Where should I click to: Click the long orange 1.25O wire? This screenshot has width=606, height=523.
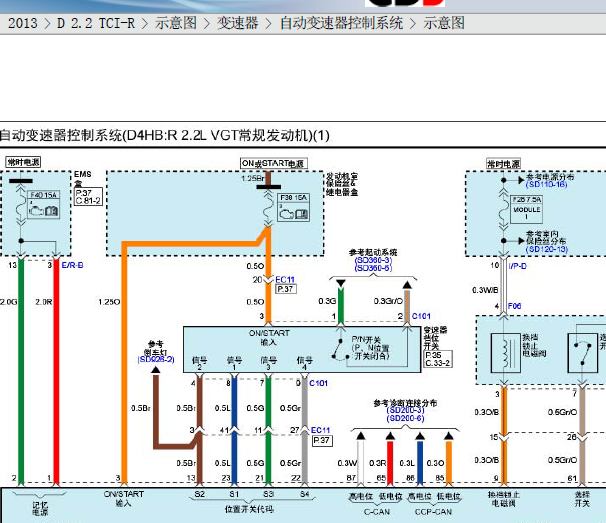click(124, 363)
